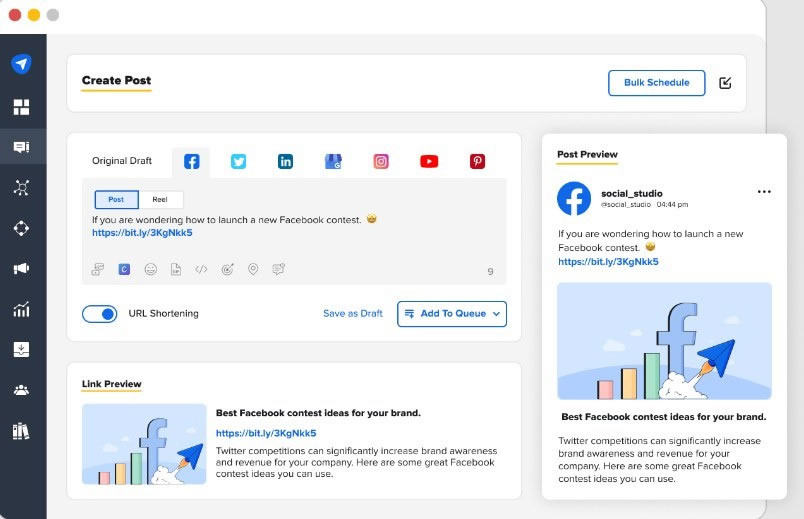Open analytics chart icon in sidebar
The height and width of the screenshot is (519, 804).
coord(21,309)
